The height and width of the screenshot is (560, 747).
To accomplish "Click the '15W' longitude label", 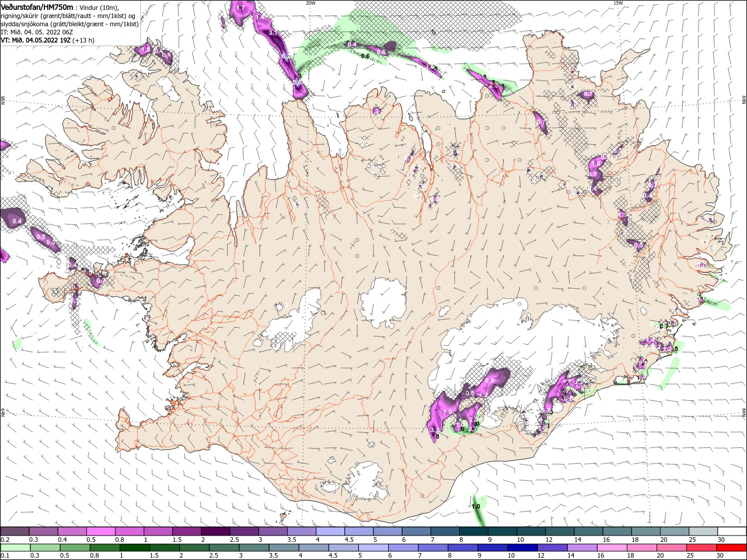I will coord(618,3).
